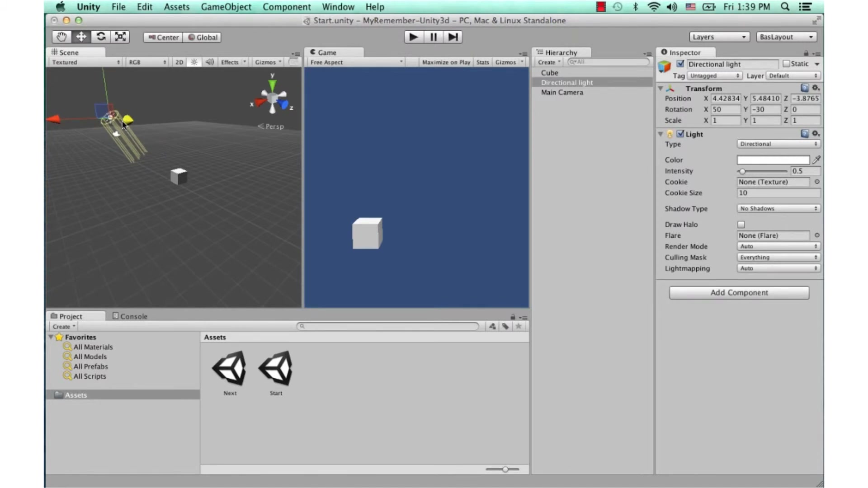Open Flare object picker
Viewport: 868px width, 488px height.
click(x=817, y=235)
